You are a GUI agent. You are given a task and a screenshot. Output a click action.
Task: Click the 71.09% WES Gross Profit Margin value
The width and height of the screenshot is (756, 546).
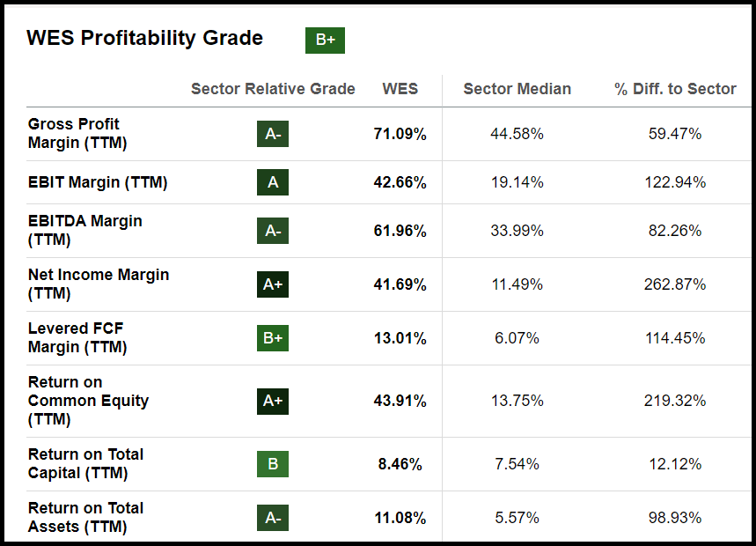400,134
